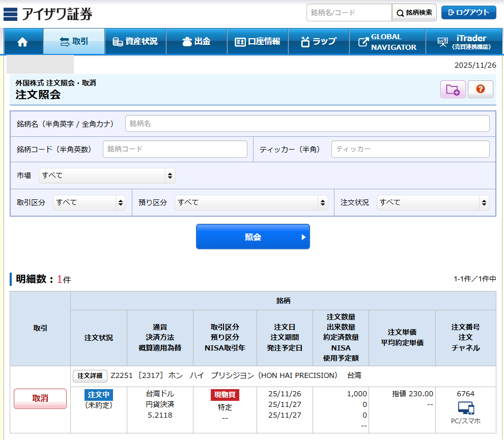This screenshot has height=440, width=504.
Task: Open the 取引区分 dropdown
Action: click(x=90, y=202)
